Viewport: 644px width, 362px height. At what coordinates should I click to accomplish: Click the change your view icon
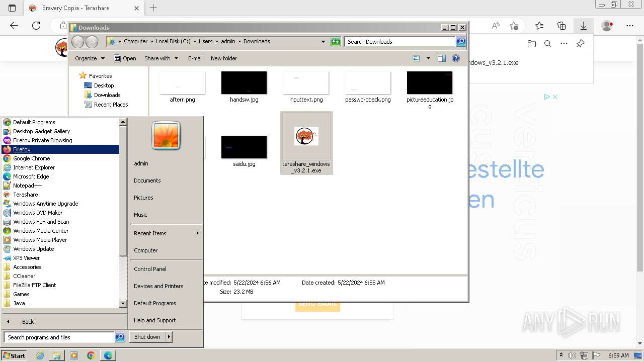tap(416, 58)
